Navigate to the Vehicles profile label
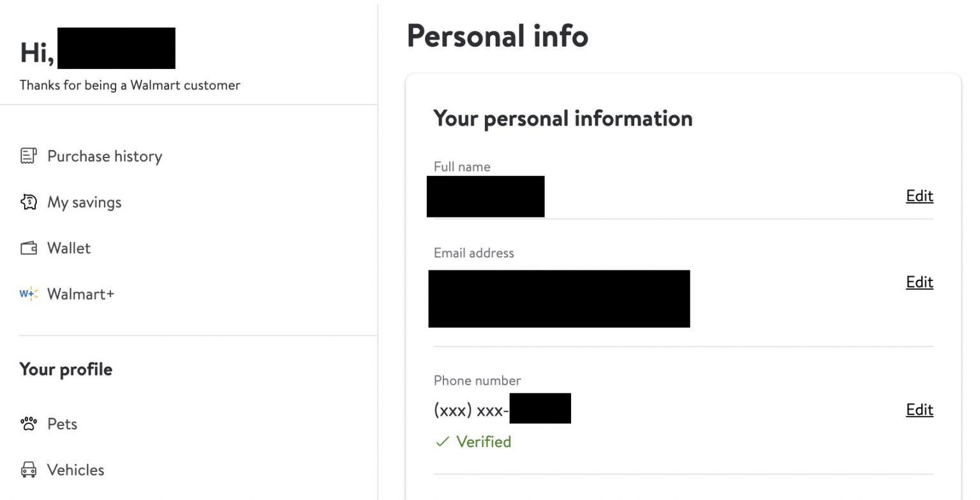 pos(75,470)
